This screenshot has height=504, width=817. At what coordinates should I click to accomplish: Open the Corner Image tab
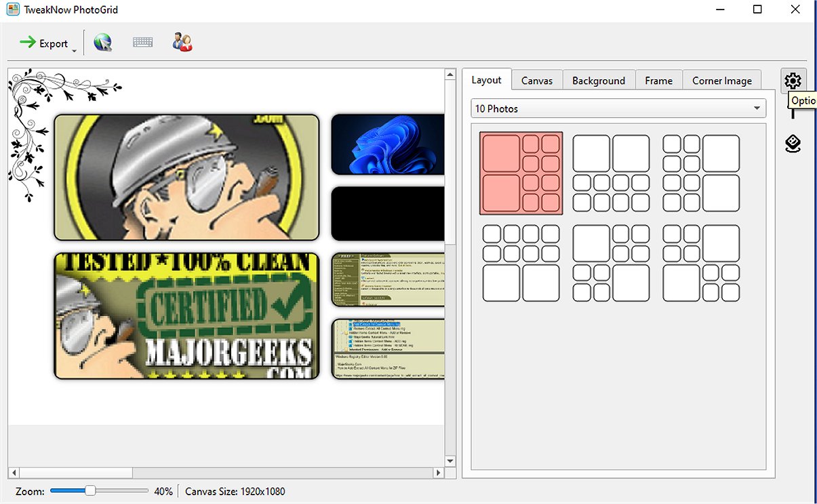tap(722, 81)
